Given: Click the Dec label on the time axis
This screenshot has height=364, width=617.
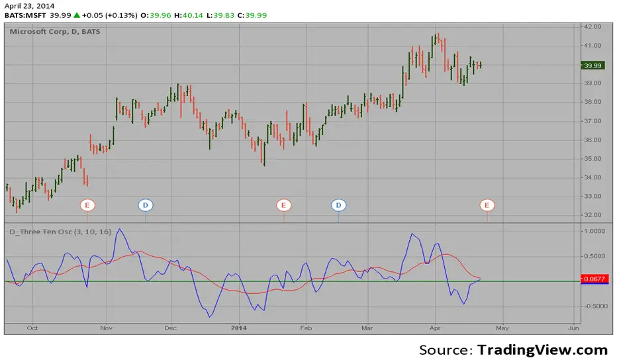Looking at the screenshot, I should [170, 328].
